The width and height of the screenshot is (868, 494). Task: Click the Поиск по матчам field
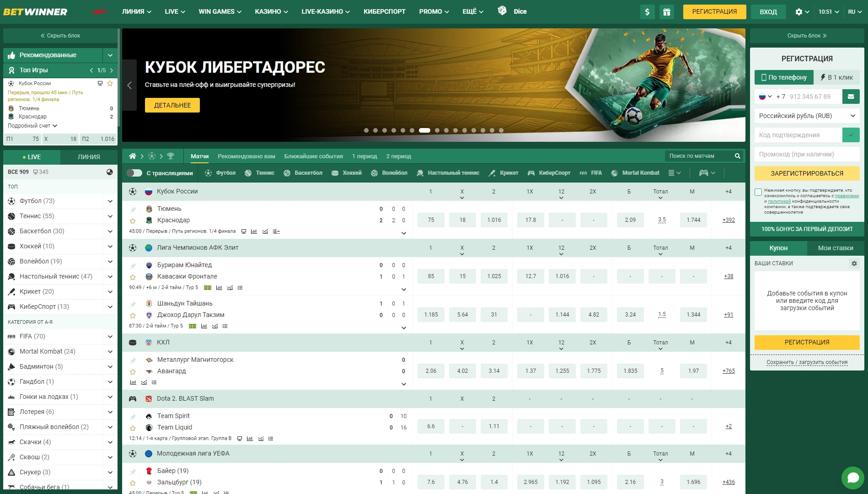pyautogui.click(x=699, y=156)
